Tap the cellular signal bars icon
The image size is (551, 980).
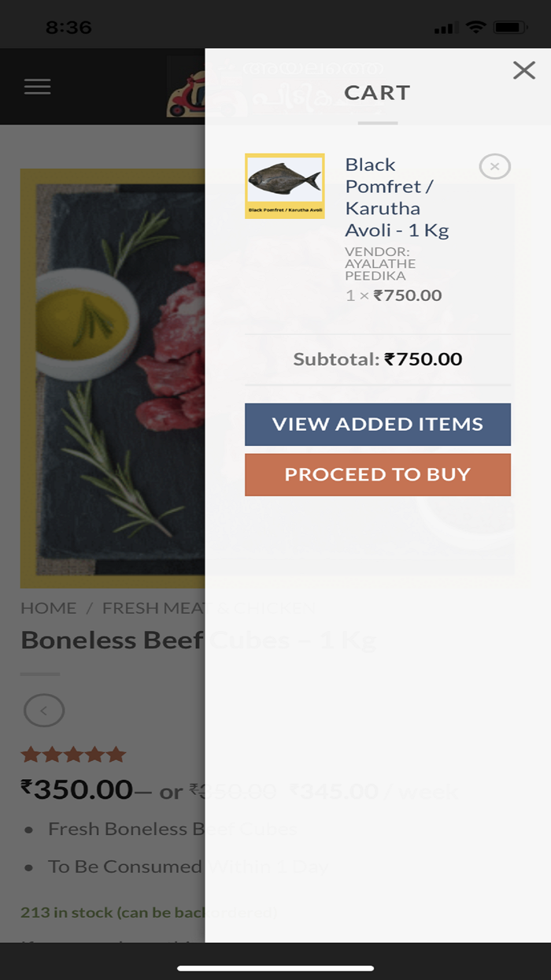446,28
